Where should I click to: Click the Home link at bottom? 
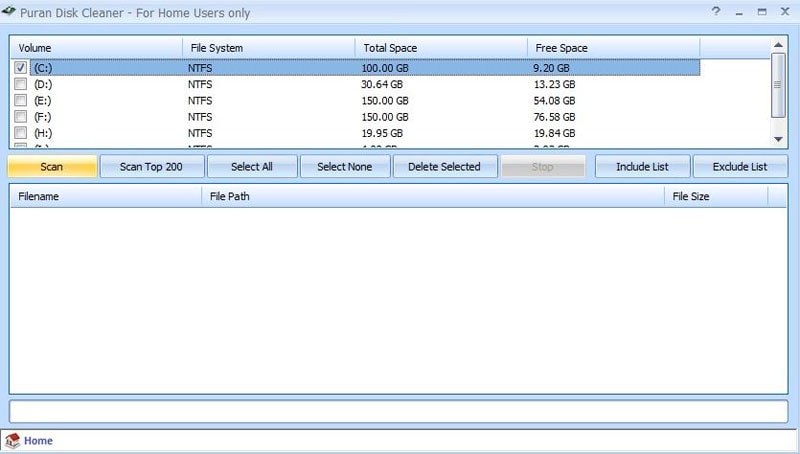tap(38, 441)
